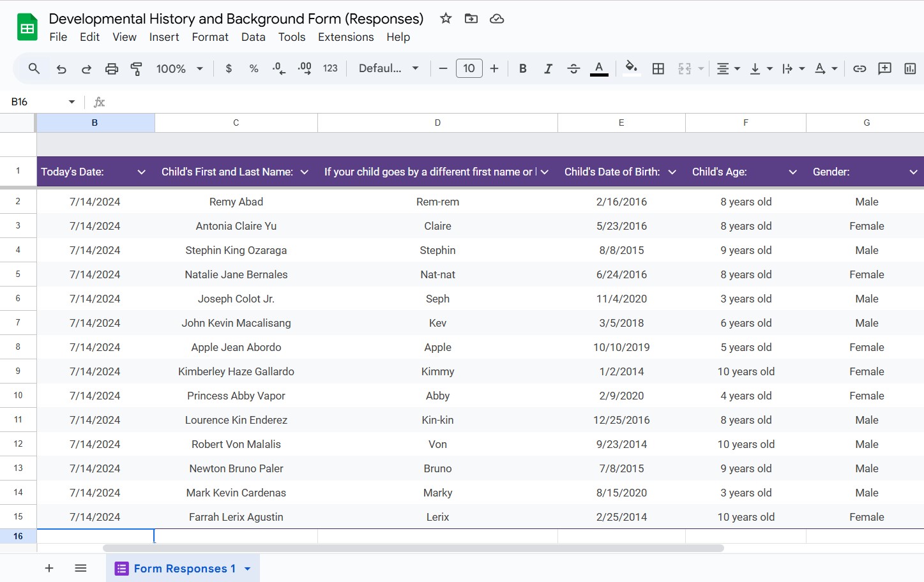The width and height of the screenshot is (924, 582).
Task: Open the zoom level dropdown
Action: pos(179,69)
